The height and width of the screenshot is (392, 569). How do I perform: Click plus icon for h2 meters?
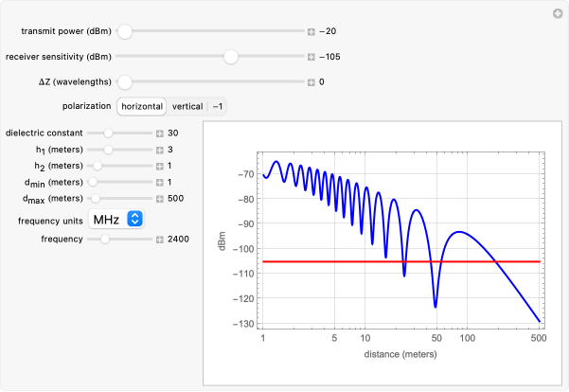160,166
